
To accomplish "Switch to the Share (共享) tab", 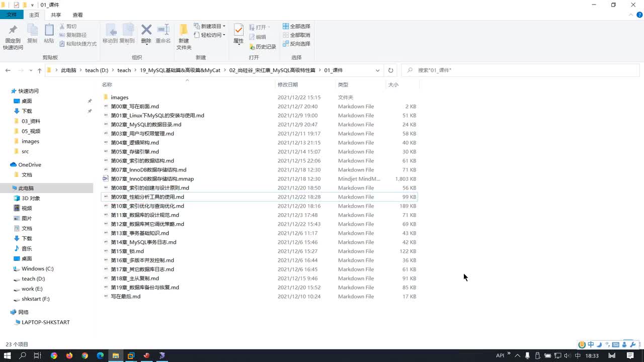I will click(56, 15).
